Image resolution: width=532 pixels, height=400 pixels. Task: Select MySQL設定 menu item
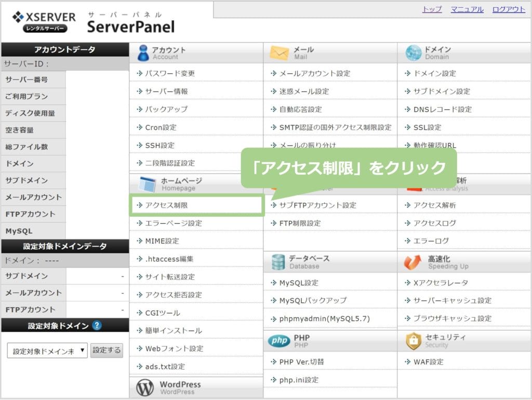298,283
